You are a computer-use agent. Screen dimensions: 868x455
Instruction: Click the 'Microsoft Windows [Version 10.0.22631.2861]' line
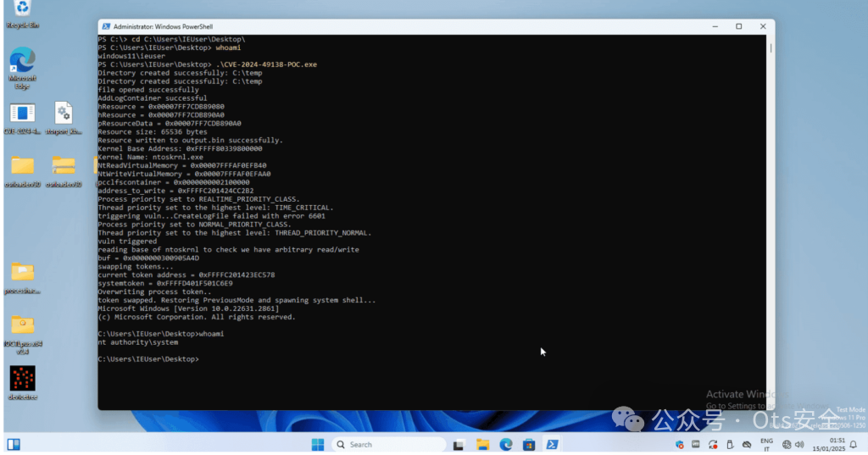[x=189, y=309]
